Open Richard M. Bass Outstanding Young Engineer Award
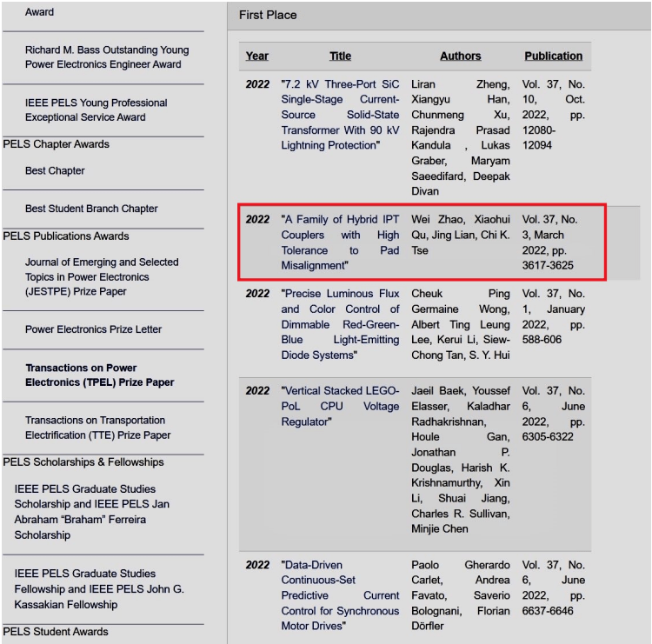 106,57
